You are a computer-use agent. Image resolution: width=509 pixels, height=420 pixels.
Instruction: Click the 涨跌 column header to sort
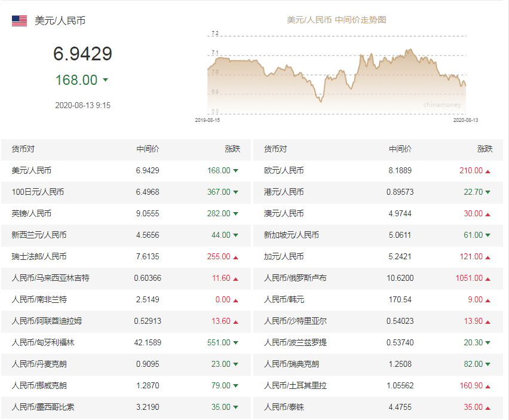tap(232, 149)
